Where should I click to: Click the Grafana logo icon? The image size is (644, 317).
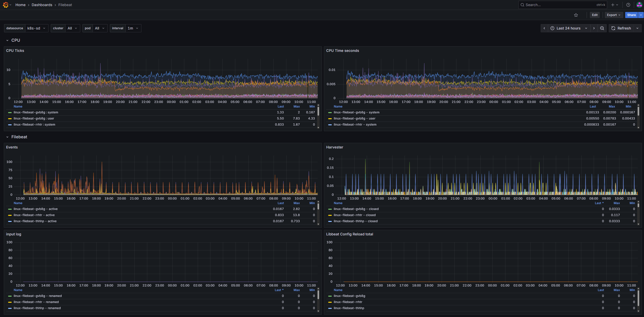click(6, 5)
